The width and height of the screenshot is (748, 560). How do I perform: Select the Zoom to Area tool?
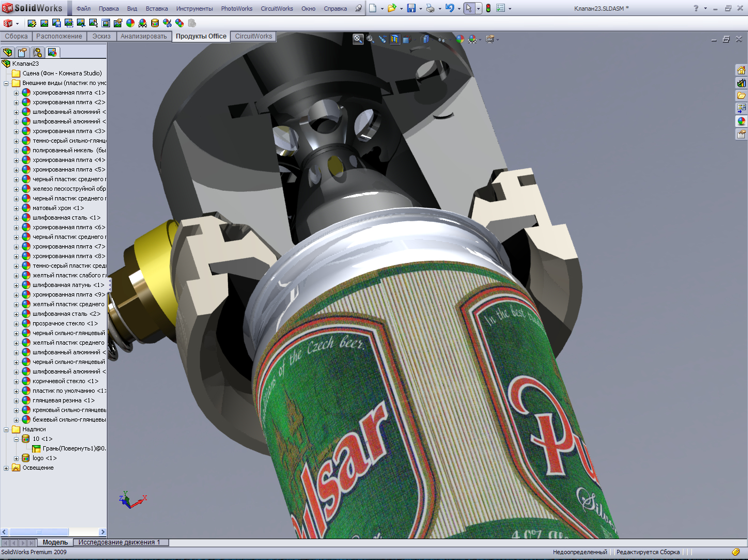point(370,39)
